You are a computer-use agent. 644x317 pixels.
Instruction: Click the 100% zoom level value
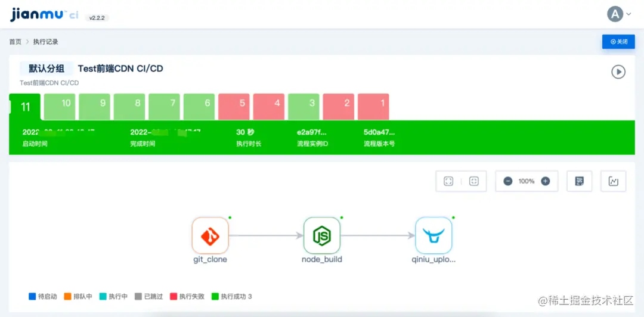[x=527, y=181]
